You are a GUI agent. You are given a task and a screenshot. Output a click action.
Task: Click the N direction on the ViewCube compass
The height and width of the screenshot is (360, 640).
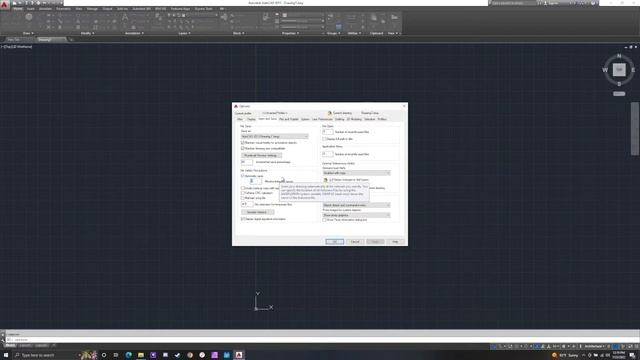[x=619, y=56]
